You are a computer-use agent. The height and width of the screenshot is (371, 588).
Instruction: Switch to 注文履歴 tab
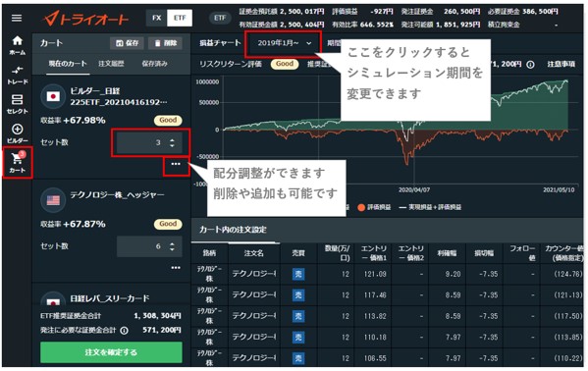coord(111,64)
